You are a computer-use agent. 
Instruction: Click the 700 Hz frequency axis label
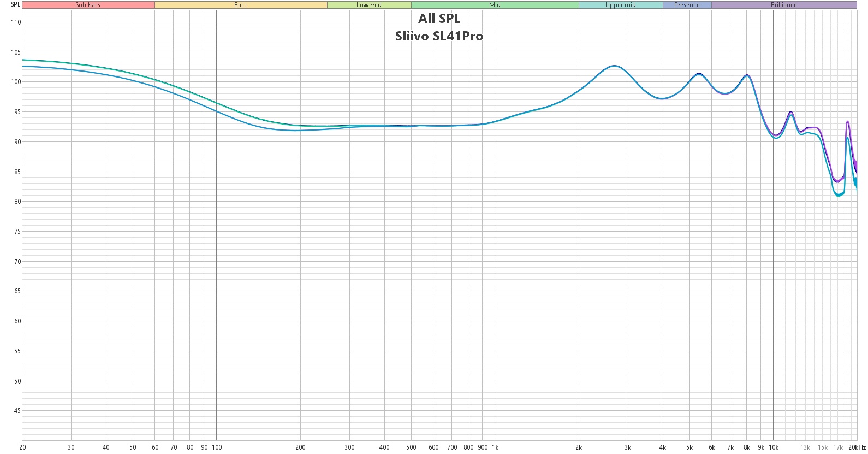(452, 447)
